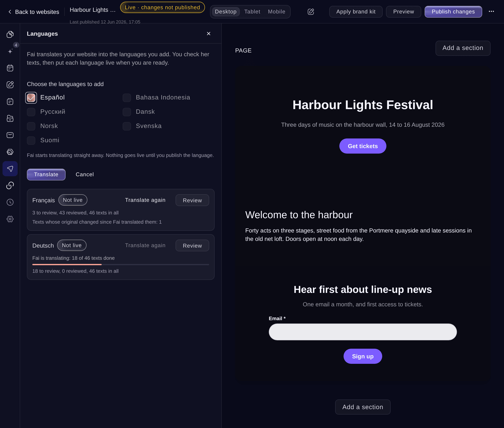504x428 pixels.
Task: Click the highlighted paper-plane sidebar icon
Action: 10,169
